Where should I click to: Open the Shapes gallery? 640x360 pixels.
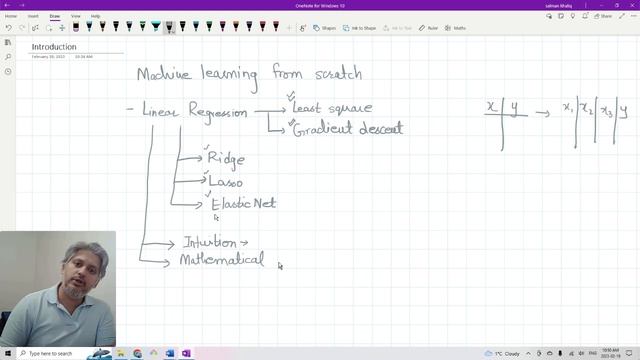324,28
